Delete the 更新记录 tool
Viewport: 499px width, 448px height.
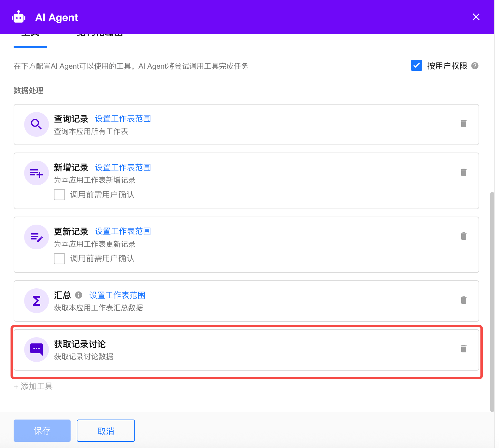point(464,236)
